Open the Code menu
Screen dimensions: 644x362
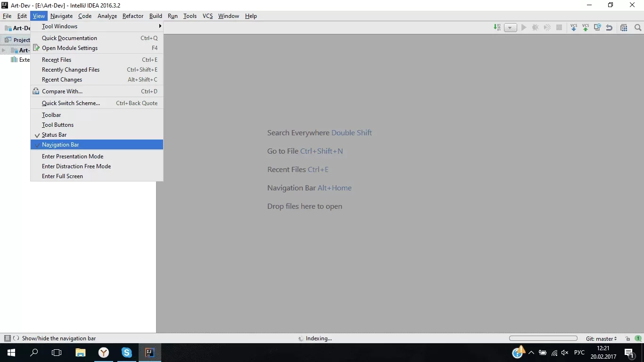tap(85, 16)
